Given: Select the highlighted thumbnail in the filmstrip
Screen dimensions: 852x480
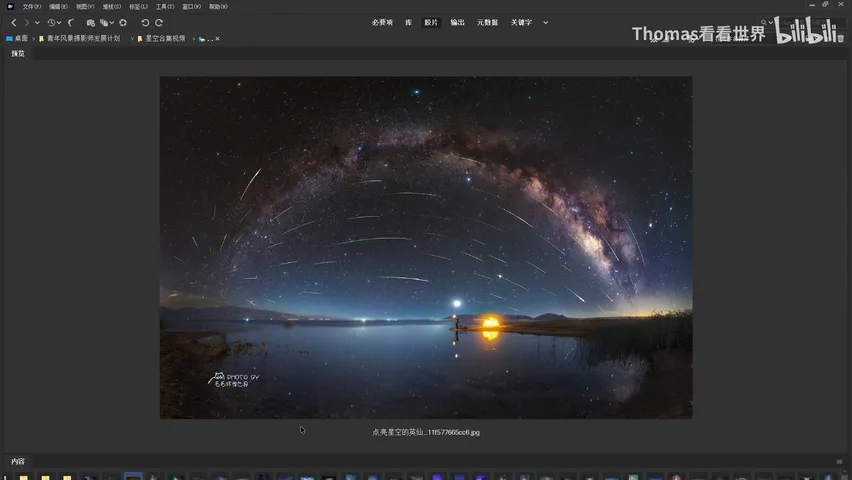Looking at the screenshot, I should (133, 476).
